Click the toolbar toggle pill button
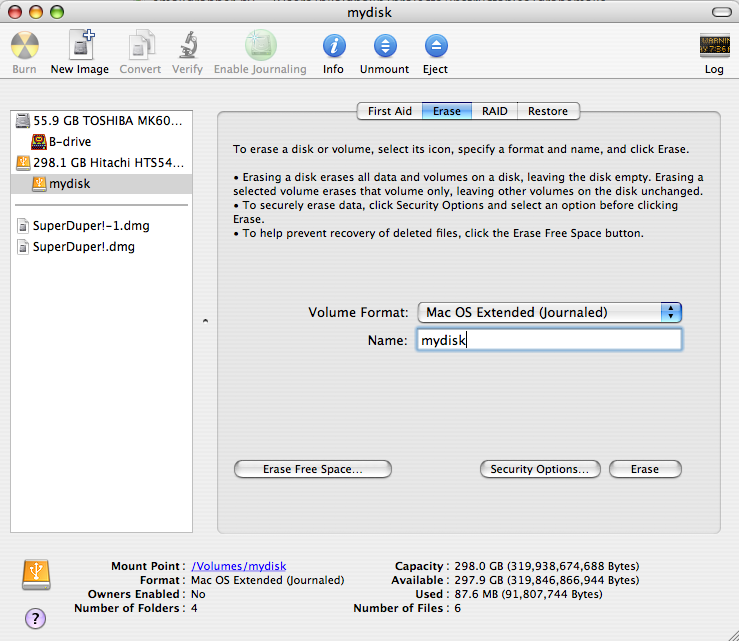 722,12
